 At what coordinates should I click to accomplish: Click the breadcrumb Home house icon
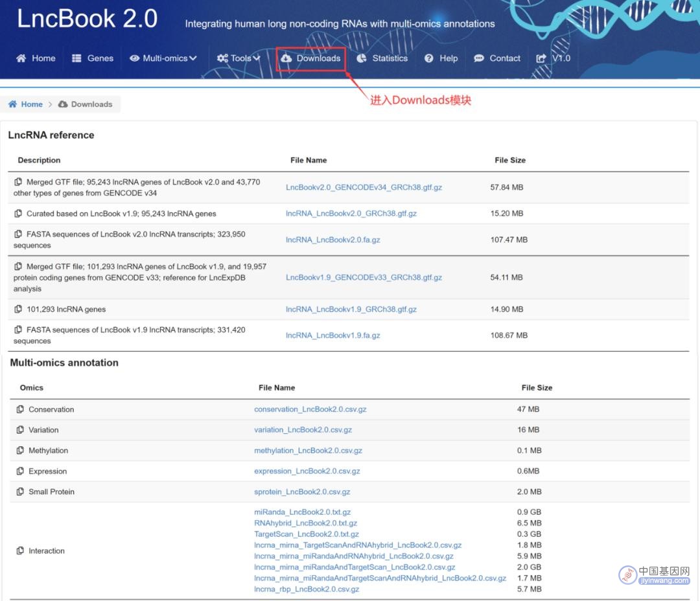point(12,104)
